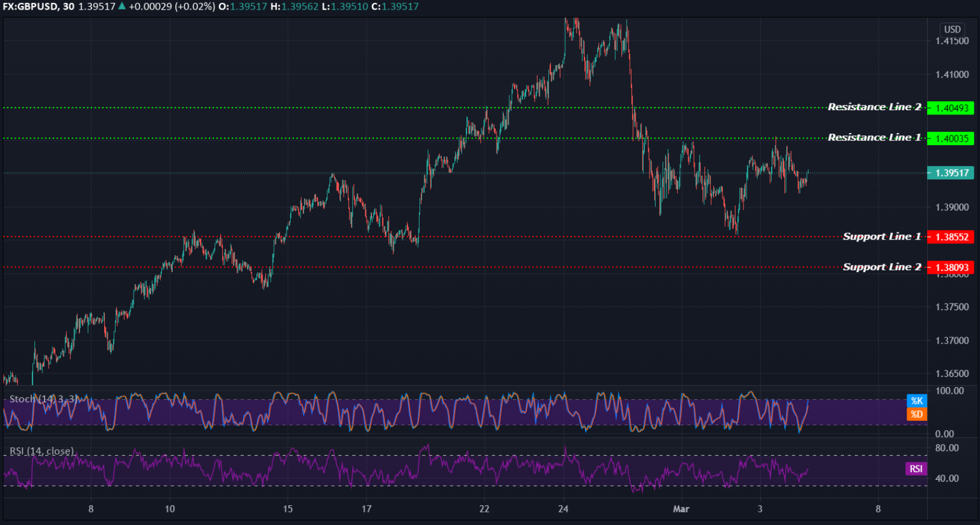Select Support Line 2 price label 1.38093
The width and height of the screenshot is (980, 525).
(951, 267)
